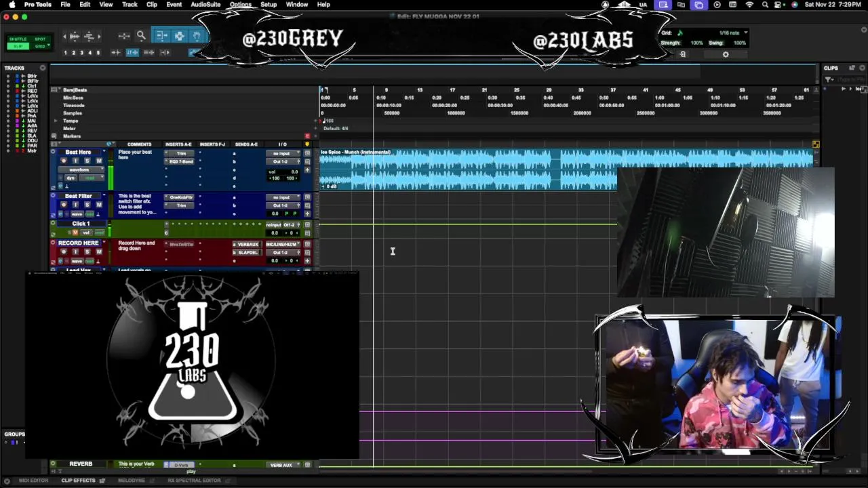The width and height of the screenshot is (868, 488).
Task: Enable Spot edit mode
Action: 40,39
